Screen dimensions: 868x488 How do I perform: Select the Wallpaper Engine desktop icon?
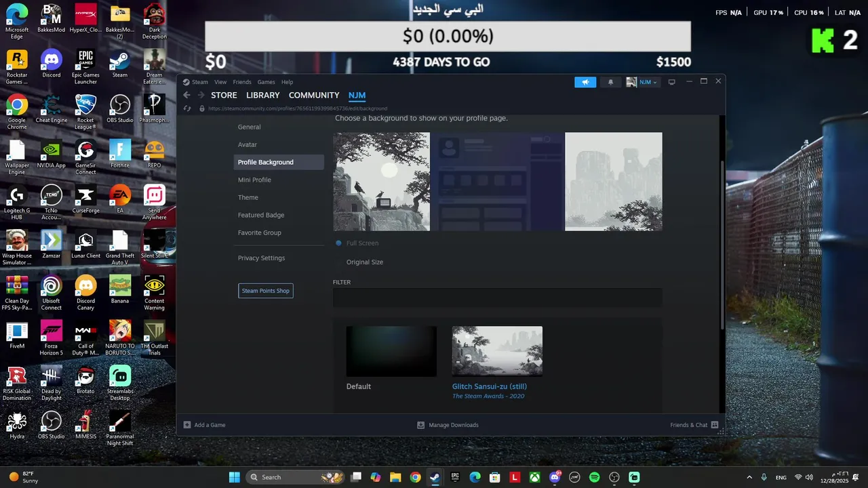17,157
